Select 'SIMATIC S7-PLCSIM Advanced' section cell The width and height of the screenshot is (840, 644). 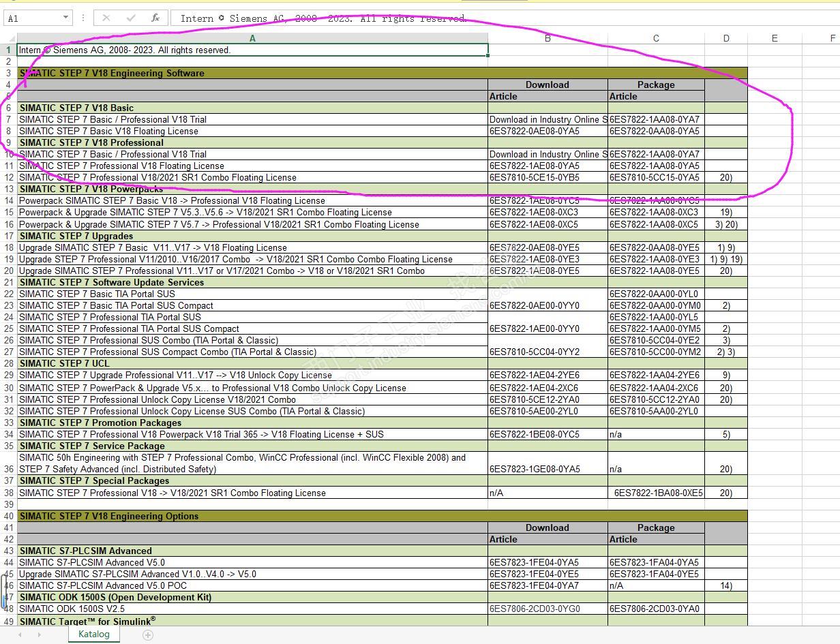(x=252, y=551)
